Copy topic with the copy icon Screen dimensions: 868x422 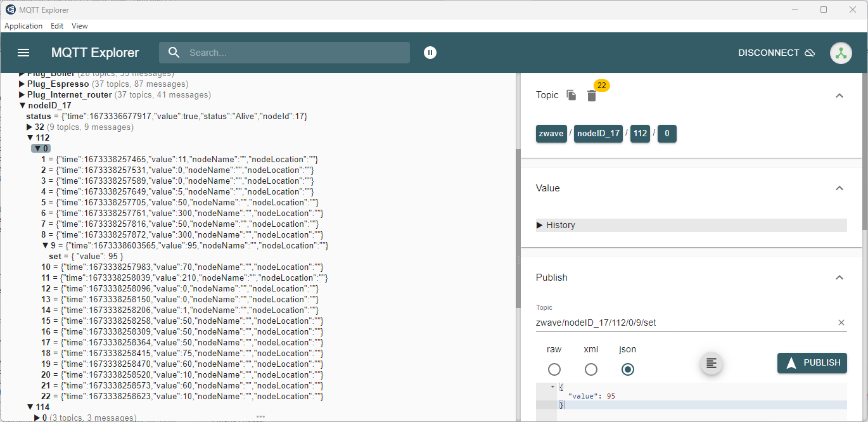click(571, 95)
